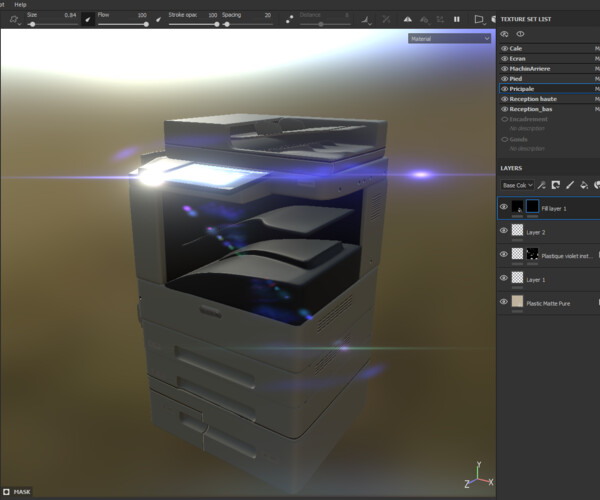Toggle pen pressure for brush Size
The height and width of the screenshot is (500, 600).
click(x=88, y=20)
